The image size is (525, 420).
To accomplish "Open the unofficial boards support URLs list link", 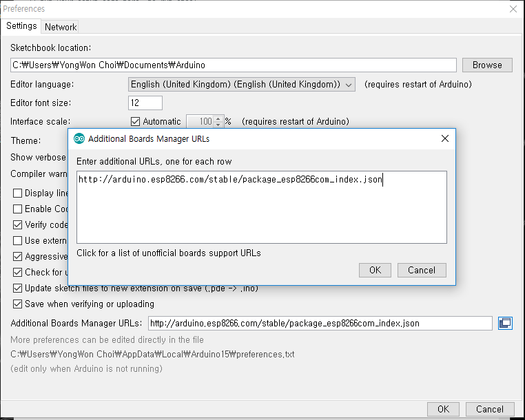I will point(169,253).
